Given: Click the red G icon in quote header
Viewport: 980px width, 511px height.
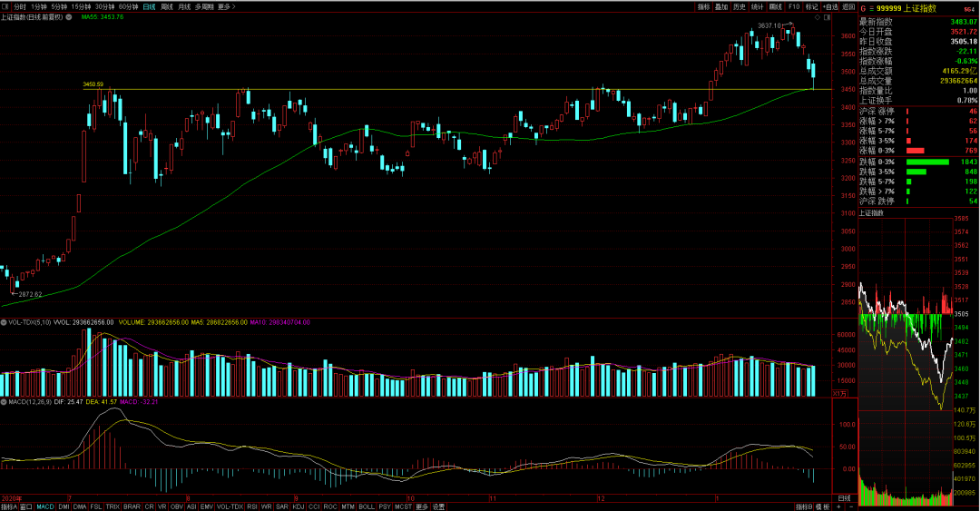Looking at the screenshot, I should (863, 9).
